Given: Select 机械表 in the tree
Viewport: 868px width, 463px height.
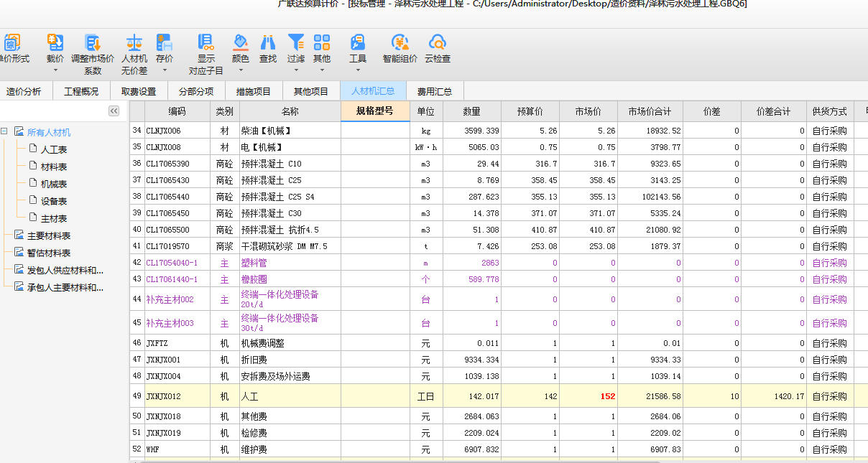Looking at the screenshot, I should (54, 184).
